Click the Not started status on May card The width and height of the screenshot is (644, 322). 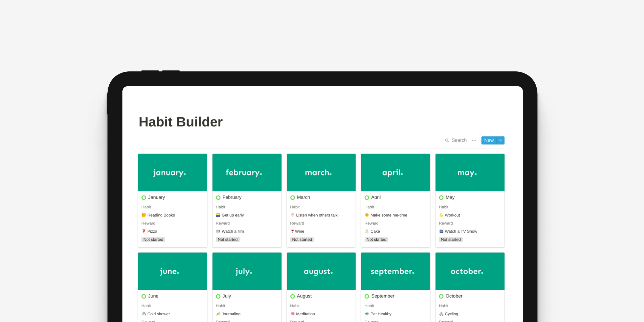(450, 239)
